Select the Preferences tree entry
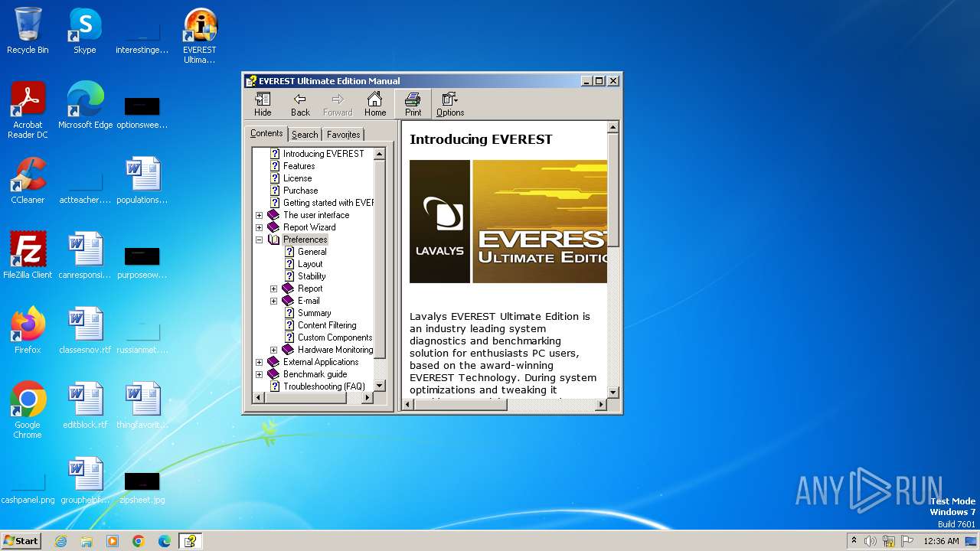The image size is (980, 551). click(x=305, y=240)
